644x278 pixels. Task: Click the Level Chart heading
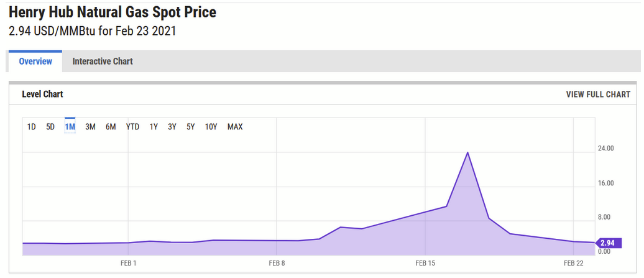pos(42,95)
